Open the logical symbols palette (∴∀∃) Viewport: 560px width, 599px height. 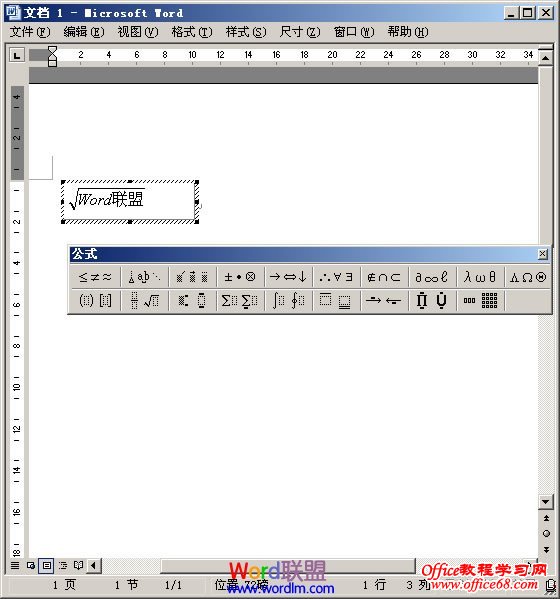(336, 277)
